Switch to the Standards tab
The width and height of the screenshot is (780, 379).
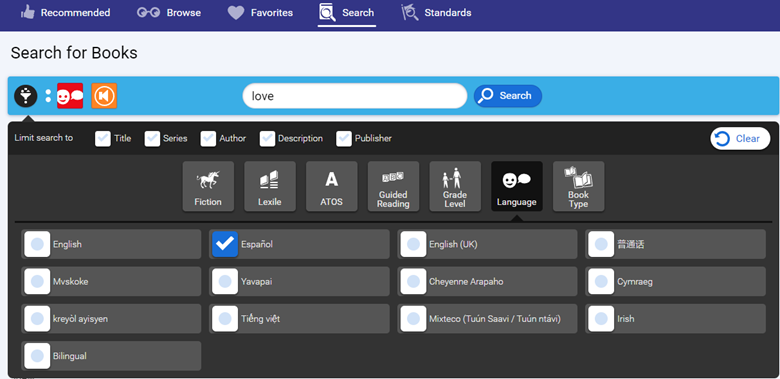coord(436,13)
